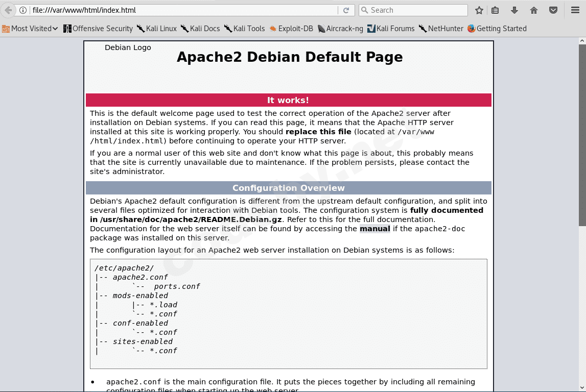Open the Kali Linux bookmark
This screenshot has height=392, width=586.
[157, 29]
